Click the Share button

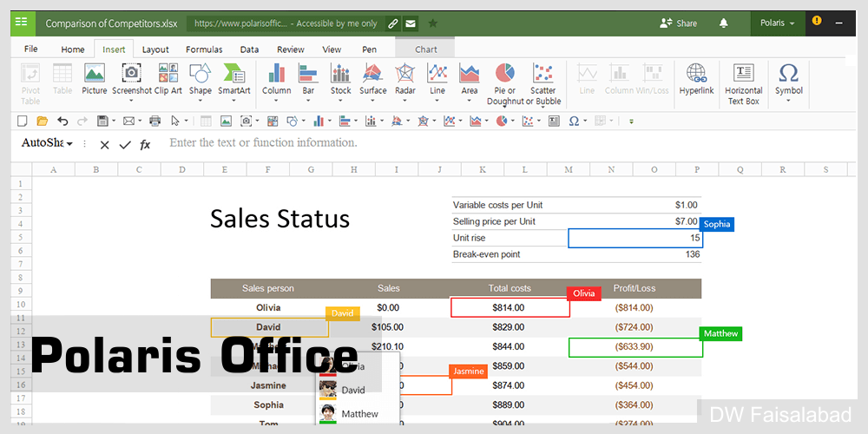pos(678,23)
